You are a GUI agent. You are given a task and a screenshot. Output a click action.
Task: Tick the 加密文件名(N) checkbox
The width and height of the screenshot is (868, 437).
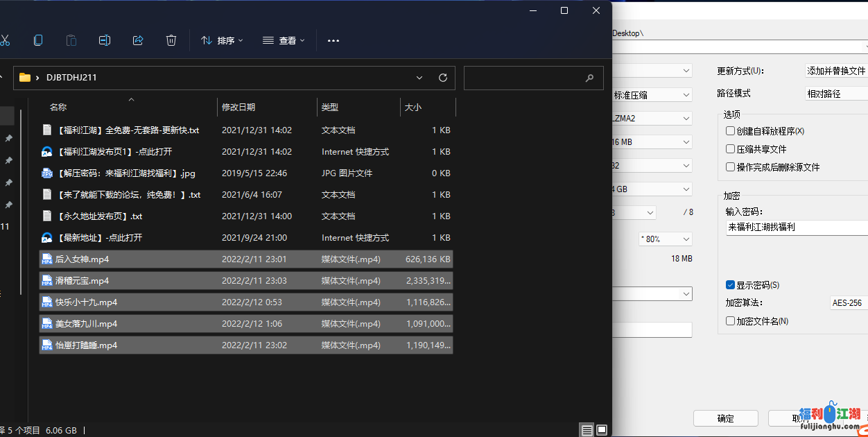tap(730, 321)
